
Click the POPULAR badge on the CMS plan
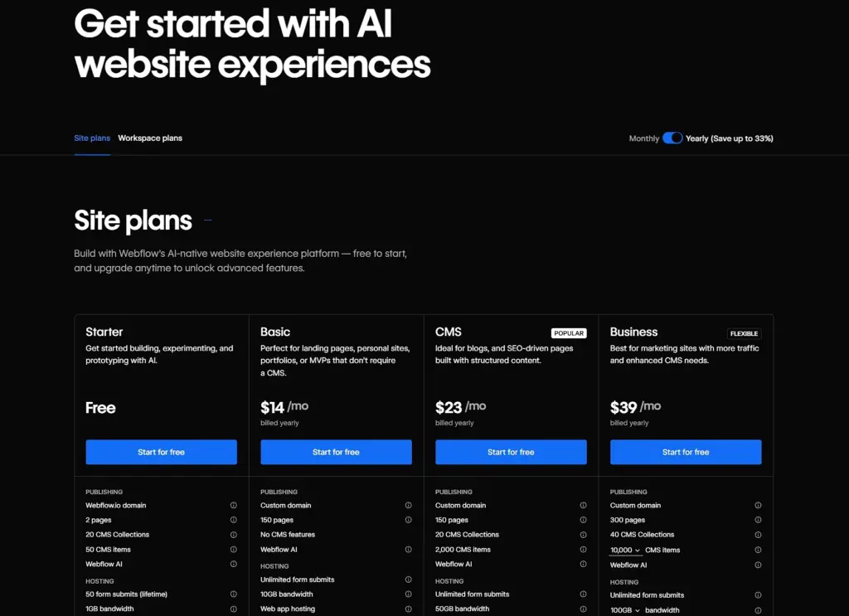pos(569,332)
